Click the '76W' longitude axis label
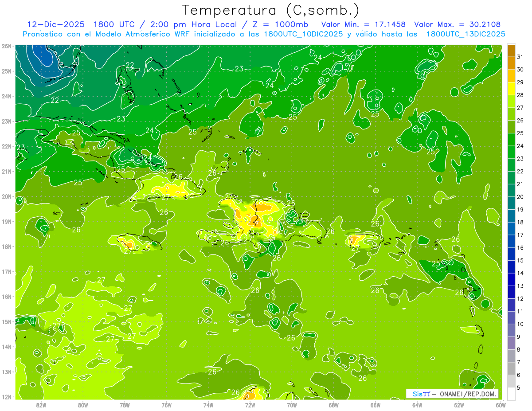This screenshot has height=411, width=532. pos(166,405)
